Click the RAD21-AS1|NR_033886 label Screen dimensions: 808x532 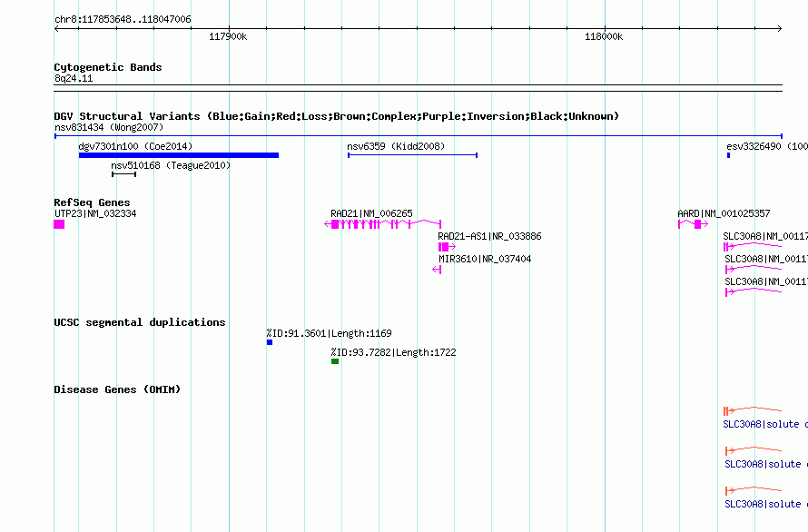(489, 236)
